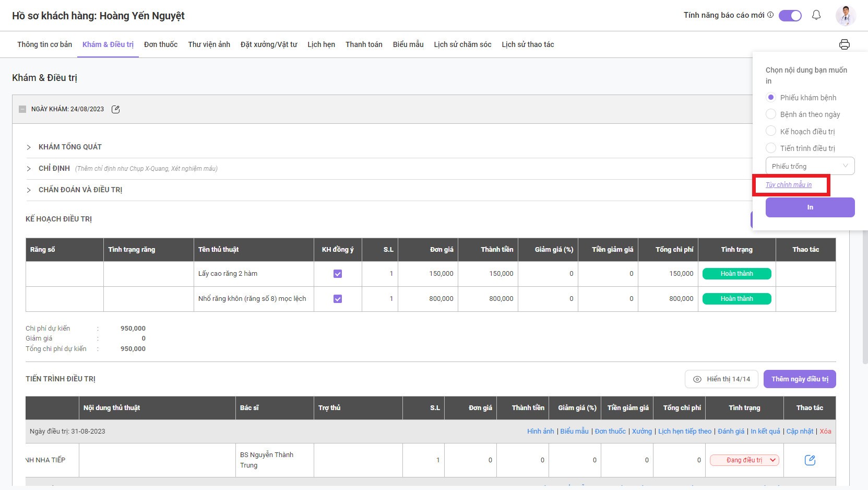Click the printer icon
Image resolution: width=868 pixels, height=490 pixels.
844,44
